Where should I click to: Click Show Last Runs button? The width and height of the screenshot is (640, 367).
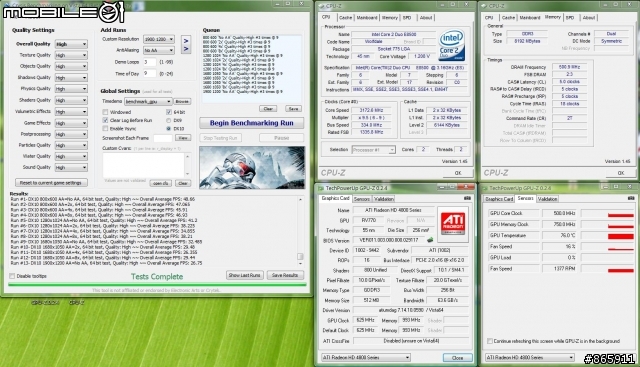coord(244,275)
